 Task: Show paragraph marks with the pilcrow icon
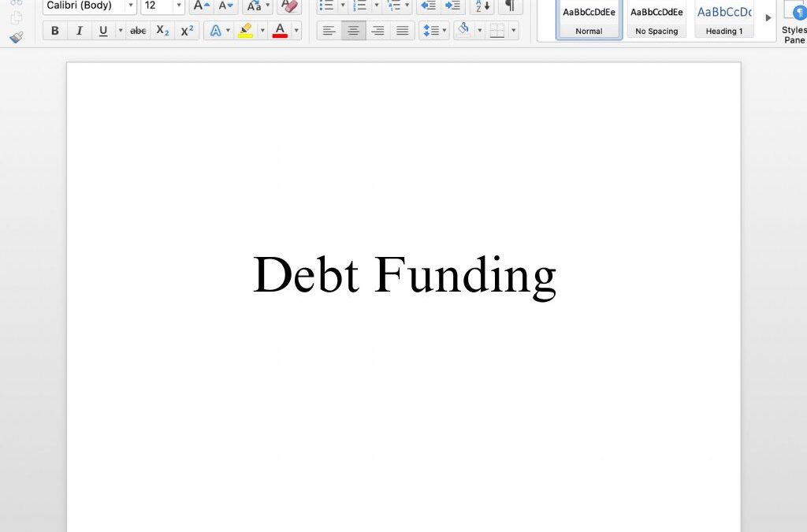click(x=510, y=6)
